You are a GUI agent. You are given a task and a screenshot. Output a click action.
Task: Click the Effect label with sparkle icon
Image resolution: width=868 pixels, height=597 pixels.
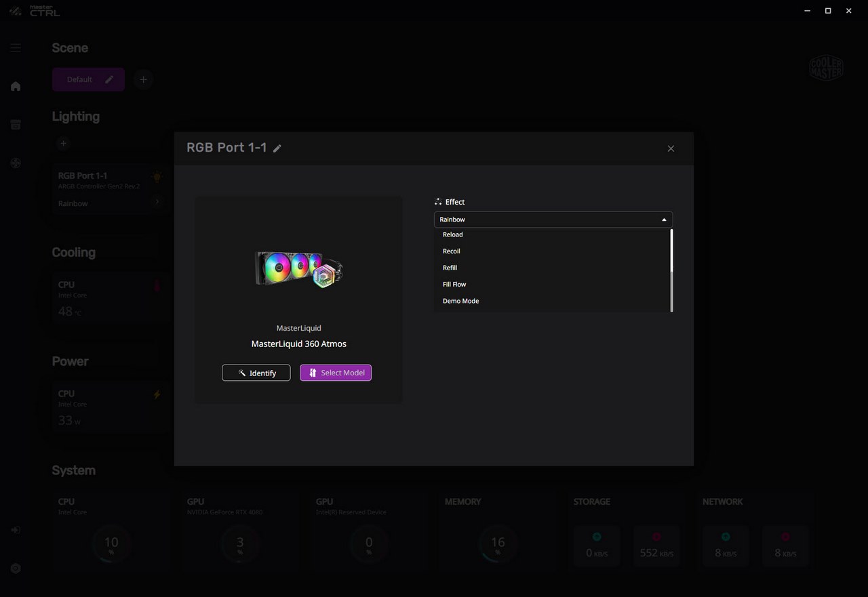[450, 202]
